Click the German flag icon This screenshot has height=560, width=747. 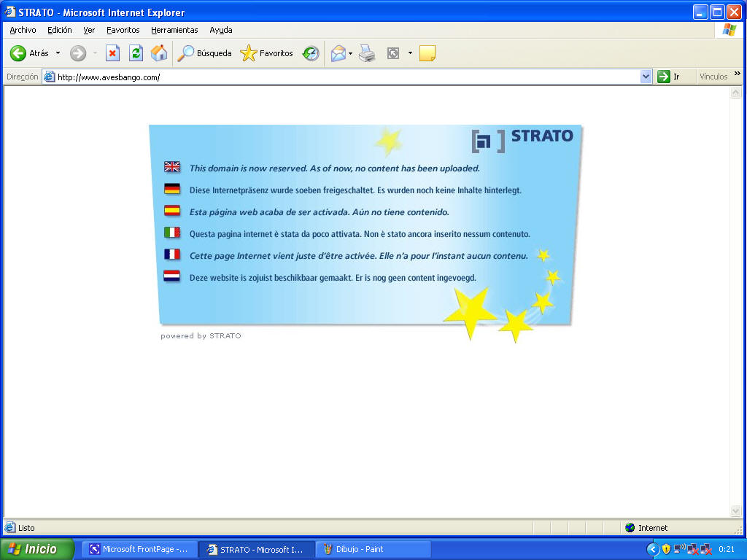point(172,189)
